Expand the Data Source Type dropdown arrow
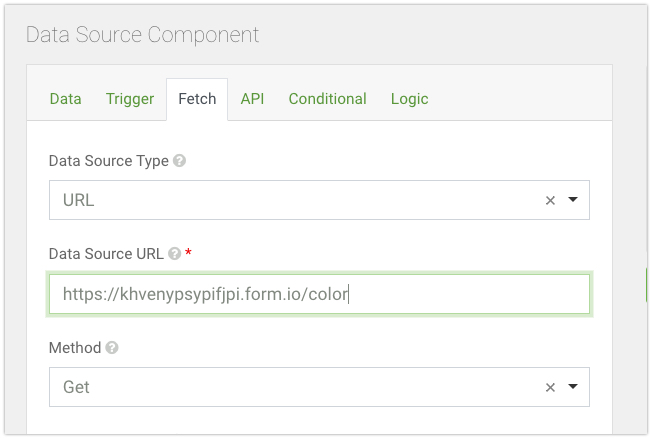This screenshot has width=652, height=439. point(573,200)
